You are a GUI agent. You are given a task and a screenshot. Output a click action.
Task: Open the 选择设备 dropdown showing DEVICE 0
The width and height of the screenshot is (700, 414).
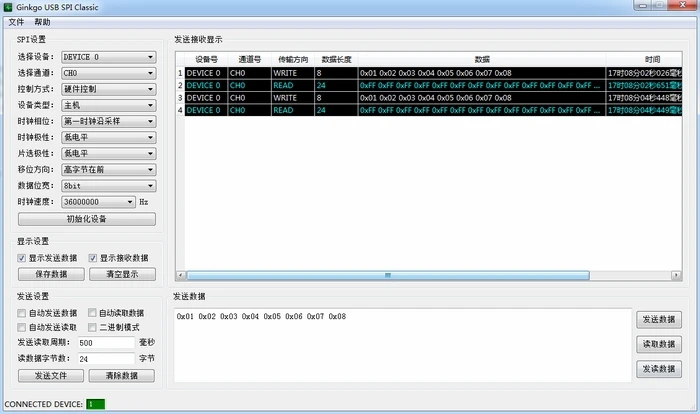[108, 57]
